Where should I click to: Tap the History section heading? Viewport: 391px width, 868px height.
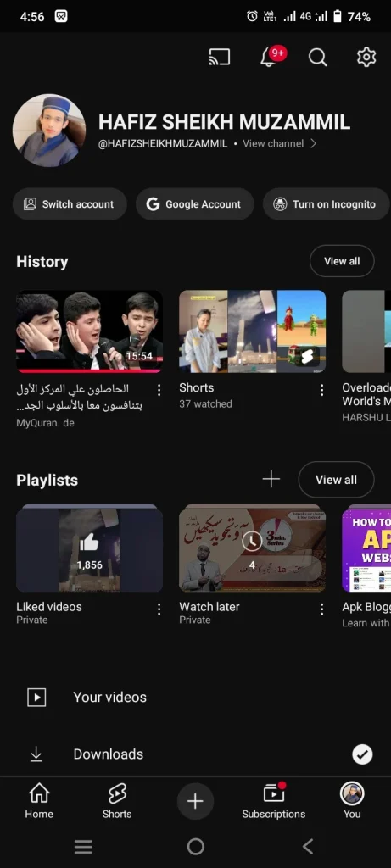point(42,262)
